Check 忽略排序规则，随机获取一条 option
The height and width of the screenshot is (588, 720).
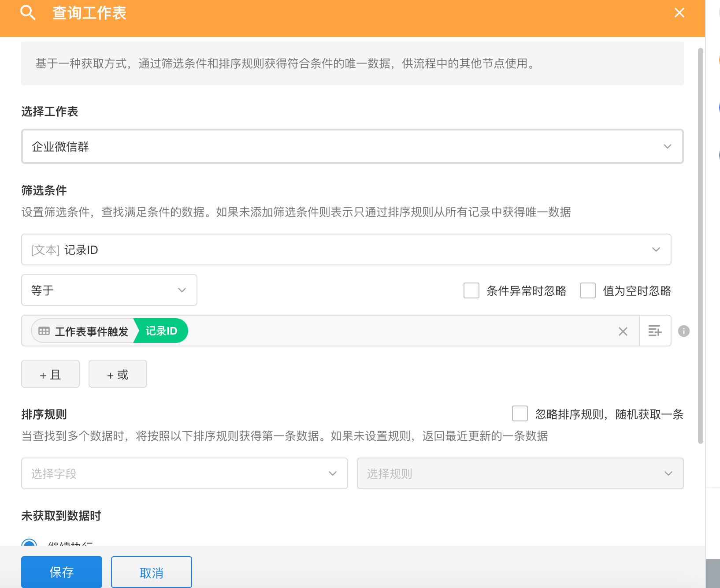coord(520,414)
